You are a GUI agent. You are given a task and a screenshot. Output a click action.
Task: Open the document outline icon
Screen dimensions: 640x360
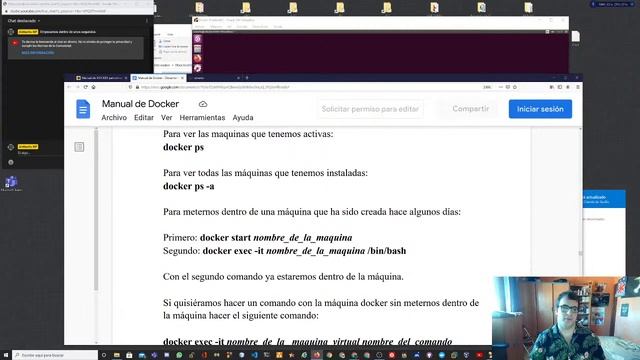(79, 147)
